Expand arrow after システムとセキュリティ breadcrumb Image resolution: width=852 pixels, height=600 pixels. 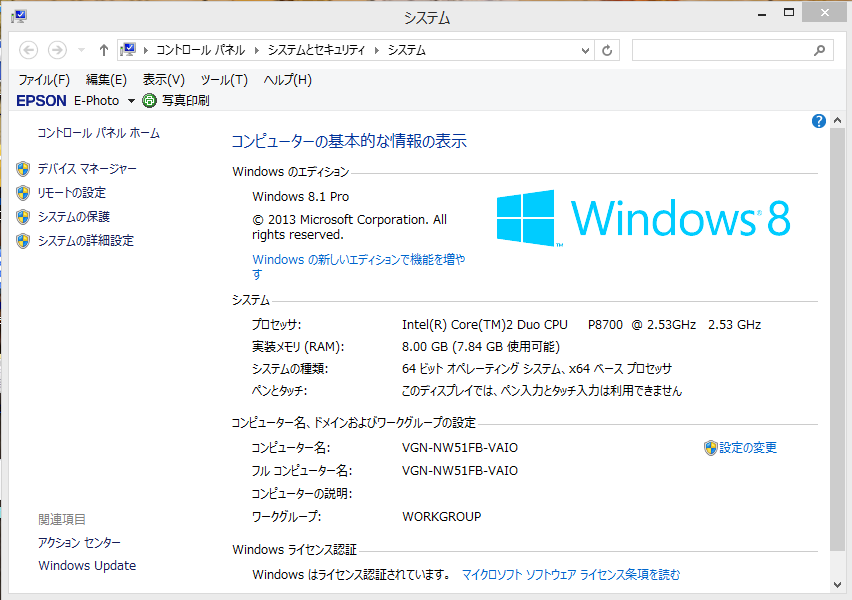[376, 51]
